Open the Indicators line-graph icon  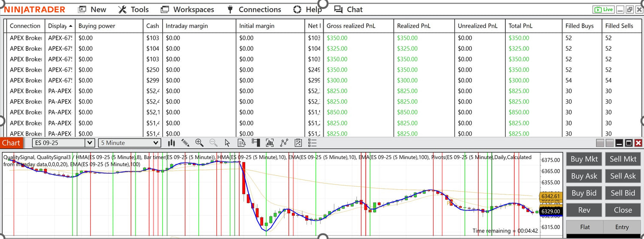pyautogui.click(x=284, y=143)
